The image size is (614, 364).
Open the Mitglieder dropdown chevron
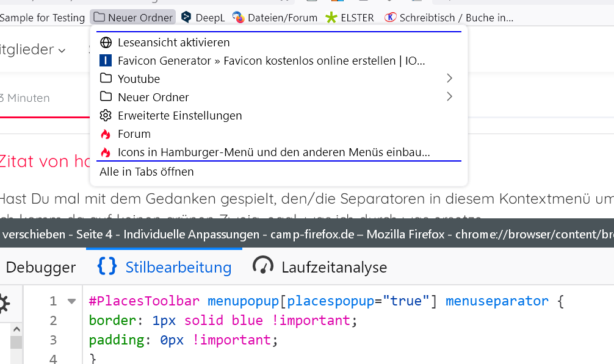point(62,51)
